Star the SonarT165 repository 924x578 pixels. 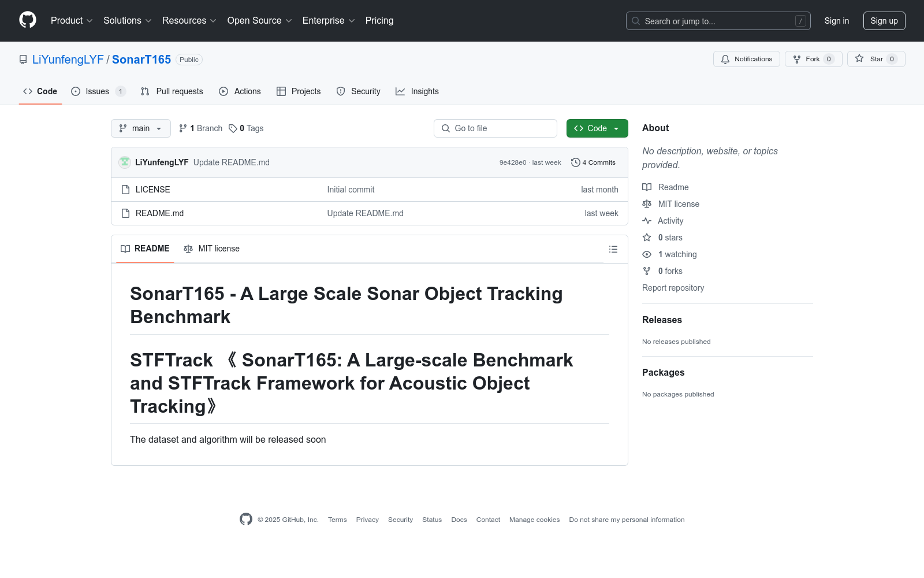[876, 59]
